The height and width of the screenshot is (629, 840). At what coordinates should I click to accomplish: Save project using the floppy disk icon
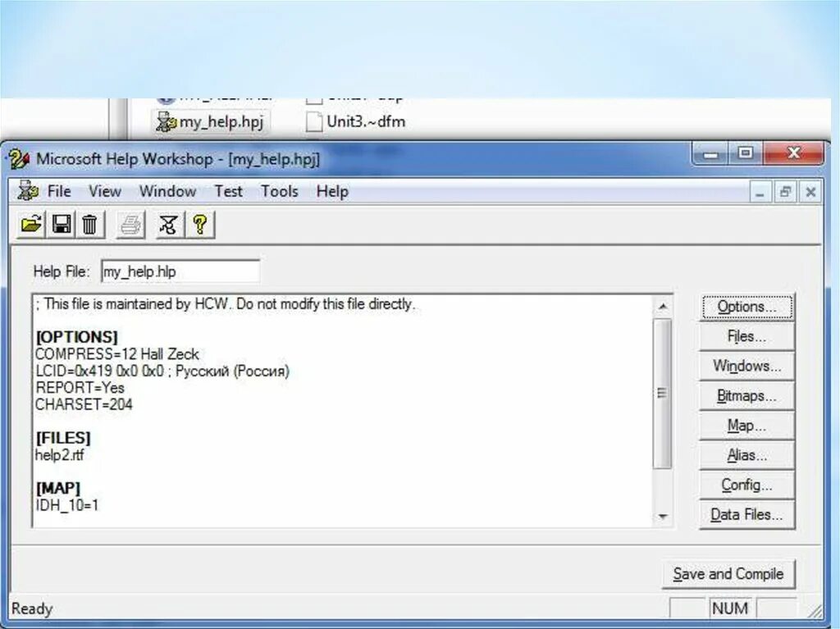click(61, 224)
